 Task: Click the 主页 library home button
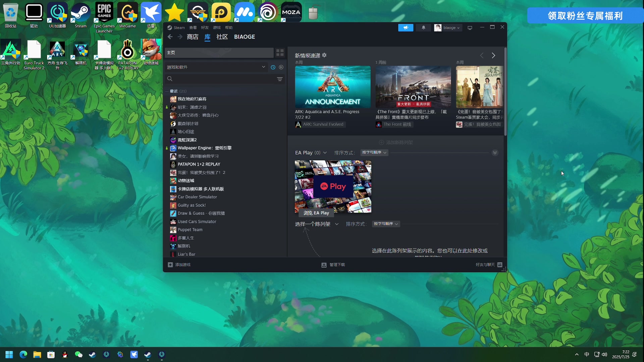point(219,53)
